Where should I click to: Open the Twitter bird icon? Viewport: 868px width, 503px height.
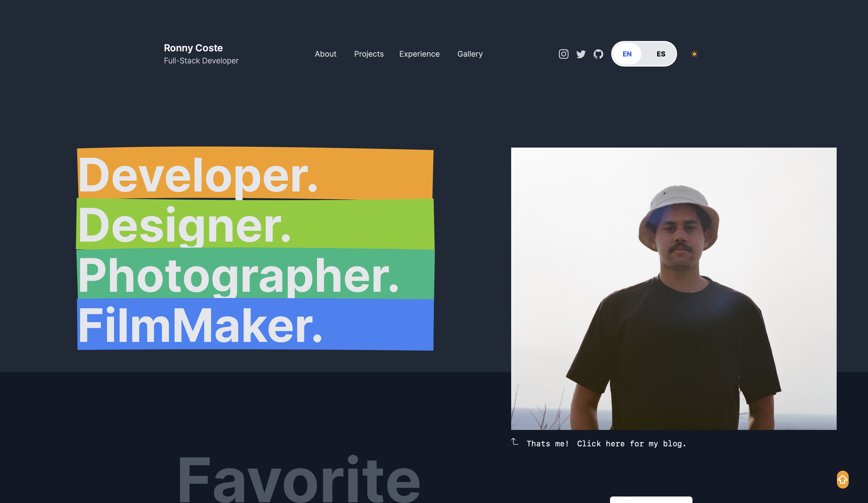[581, 54]
